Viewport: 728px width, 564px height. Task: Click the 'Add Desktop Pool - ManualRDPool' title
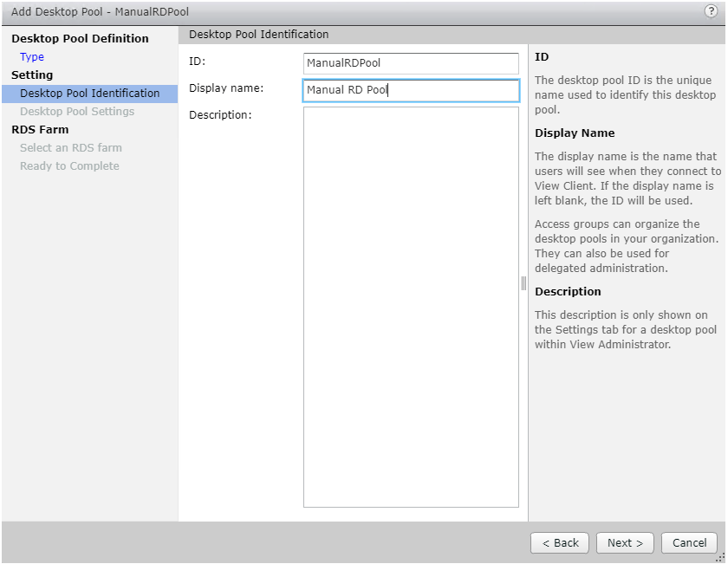click(x=100, y=12)
